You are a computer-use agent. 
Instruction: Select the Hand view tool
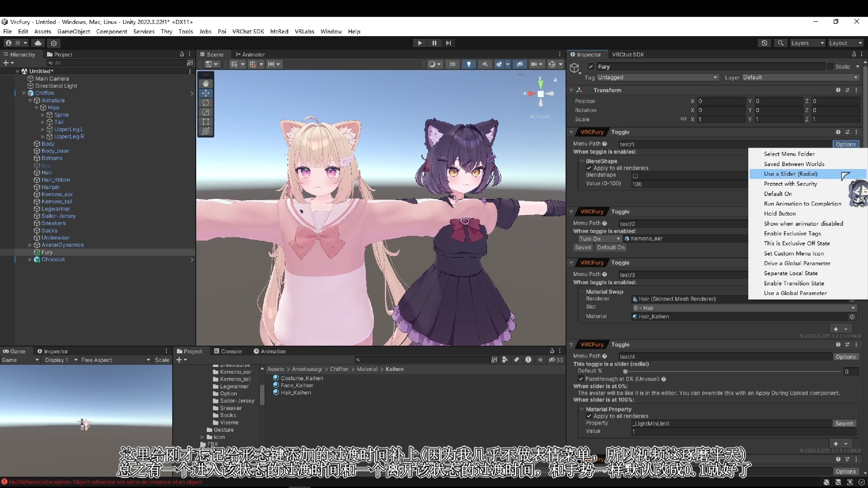point(206,84)
